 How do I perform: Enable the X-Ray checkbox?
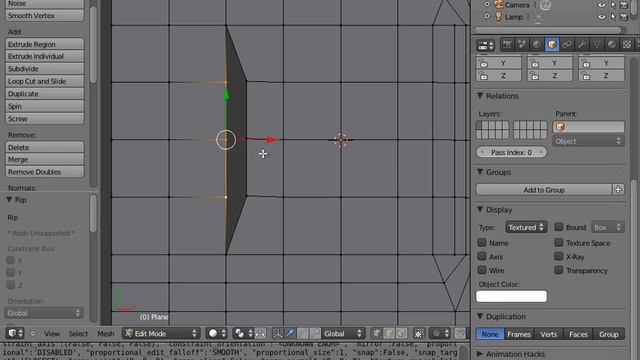[559, 256]
